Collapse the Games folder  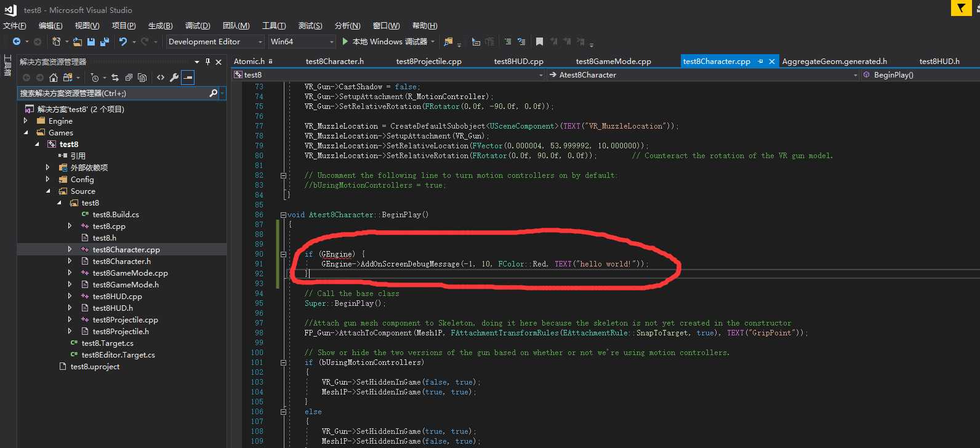(x=26, y=132)
